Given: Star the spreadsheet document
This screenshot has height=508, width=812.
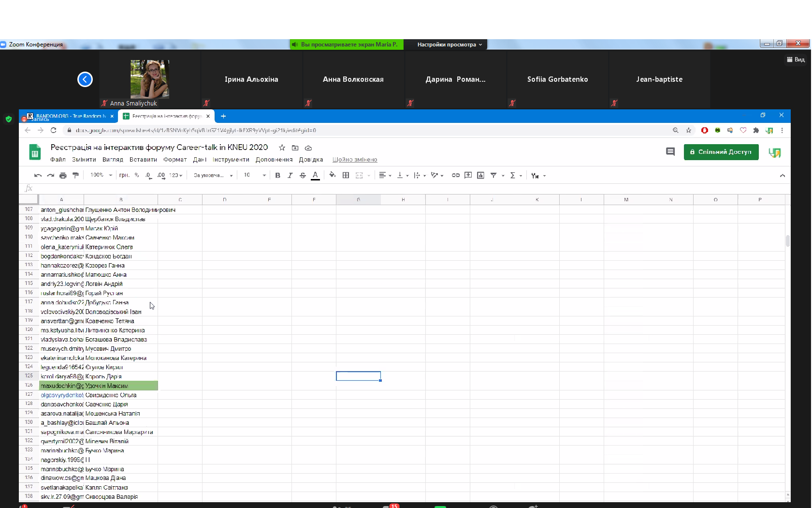Looking at the screenshot, I should pyautogui.click(x=282, y=148).
